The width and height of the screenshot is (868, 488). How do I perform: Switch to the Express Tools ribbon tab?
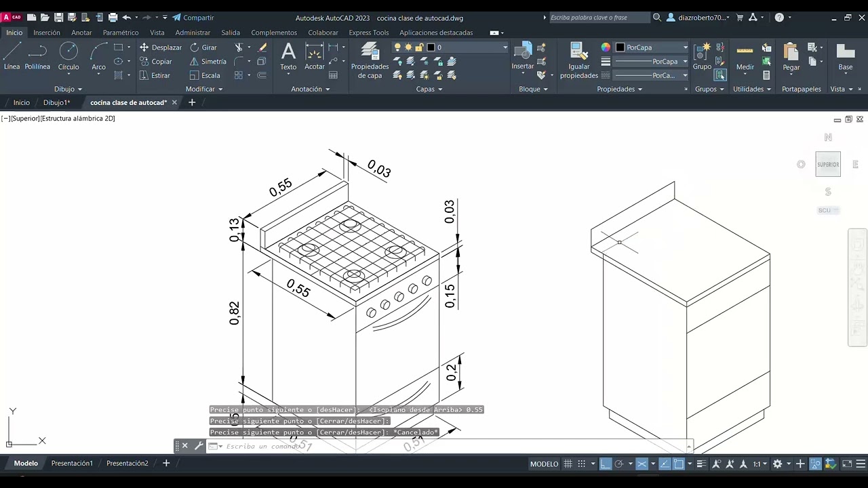pos(369,33)
